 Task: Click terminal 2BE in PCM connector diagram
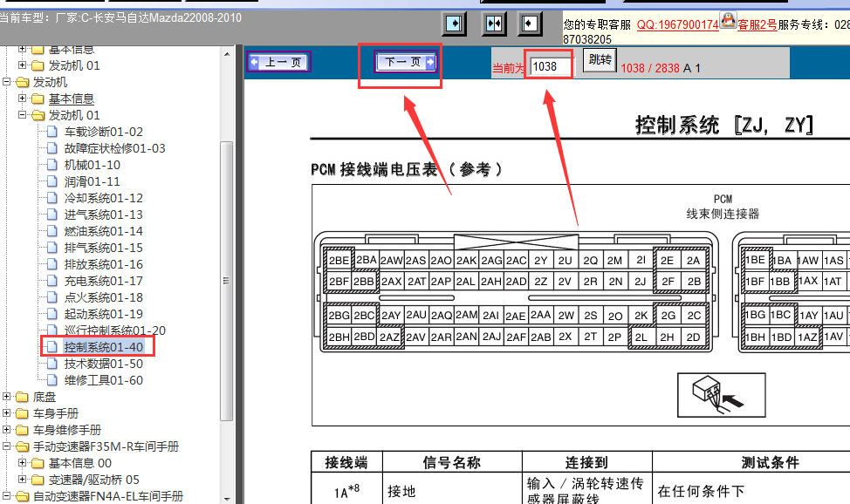(339, 261)
